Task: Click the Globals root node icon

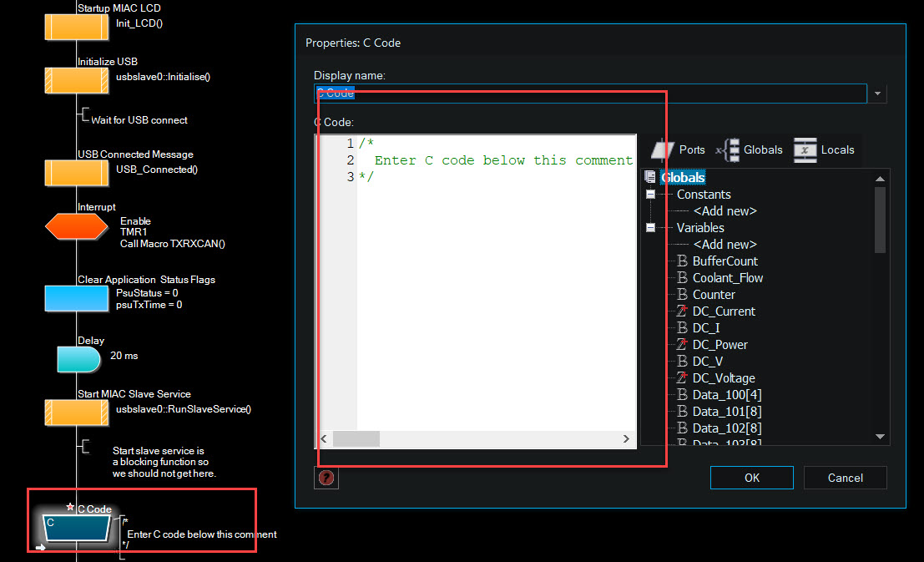Action: coord(650,177)
